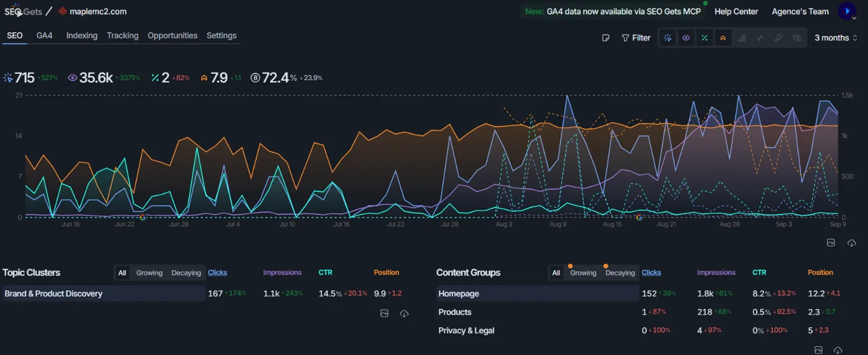
Task: Save the main chart as image
Action: (x=831, y=243)
